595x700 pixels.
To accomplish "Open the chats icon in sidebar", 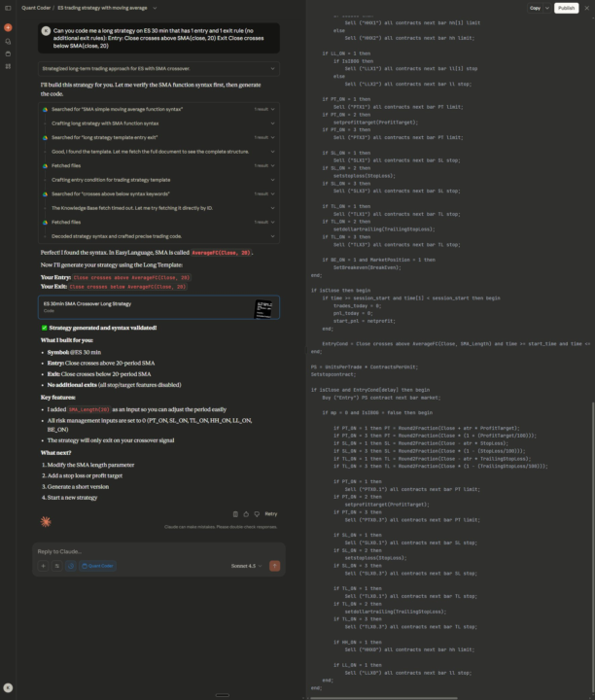I will (x=8, y=41).
